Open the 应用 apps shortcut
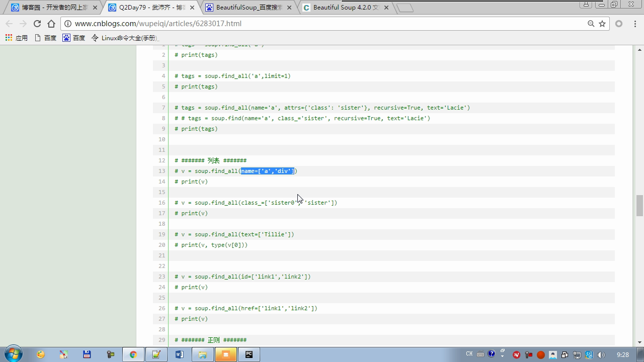Image resolution: width=644 pixels, height=362 pixels. click(17, 38)
